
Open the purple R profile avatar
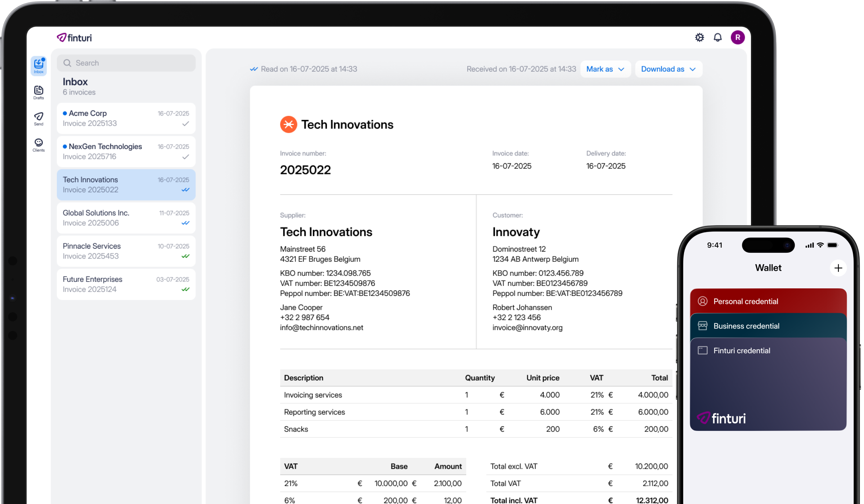tap(737, 37)
